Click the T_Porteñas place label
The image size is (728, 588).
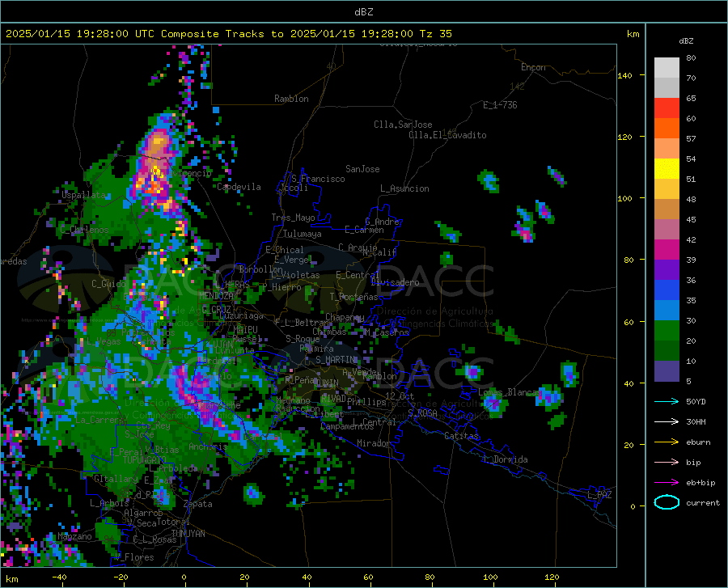click(x=353, y=297)
